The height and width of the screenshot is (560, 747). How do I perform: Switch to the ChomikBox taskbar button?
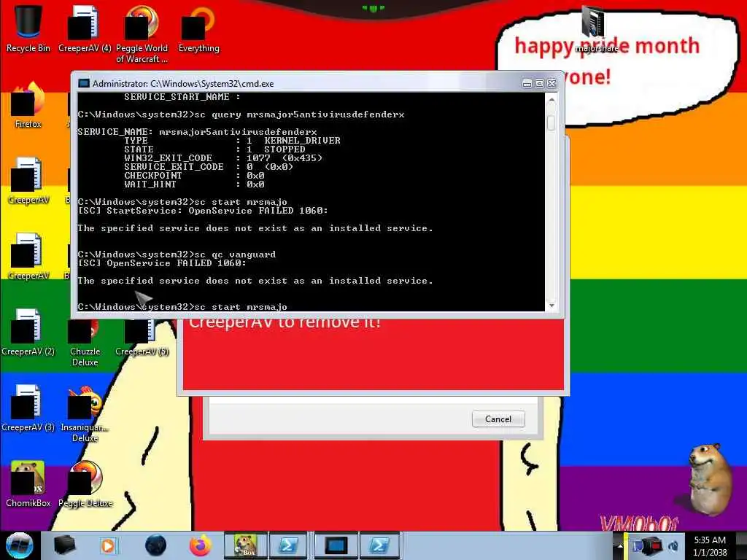pyautogui.click(x=245, y=545)
